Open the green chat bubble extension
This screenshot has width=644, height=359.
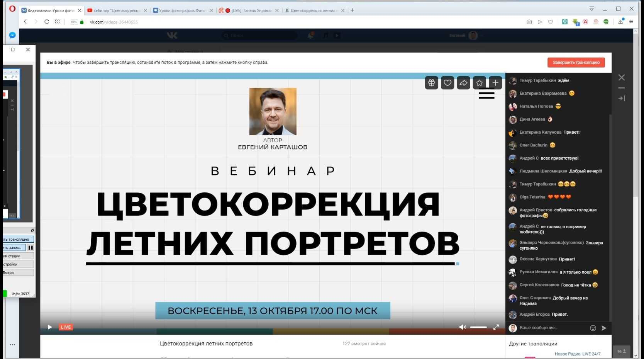[x=606, y=22]
